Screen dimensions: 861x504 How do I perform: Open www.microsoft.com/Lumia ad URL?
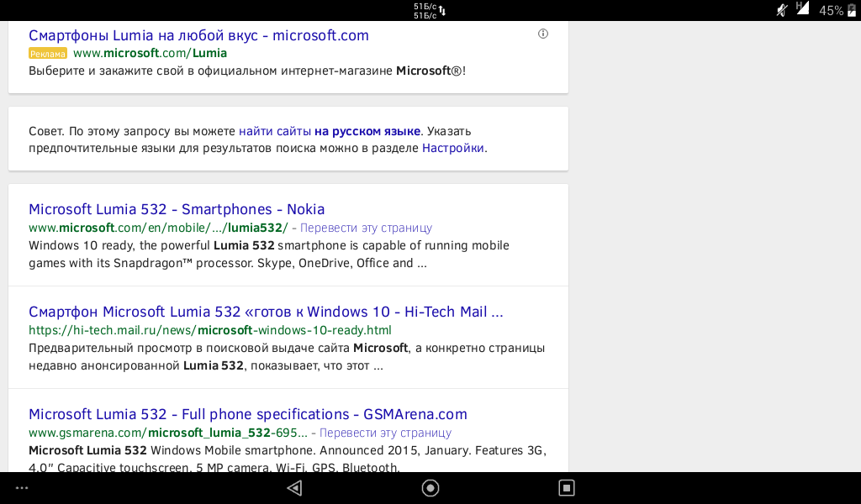tap(150, 53)
